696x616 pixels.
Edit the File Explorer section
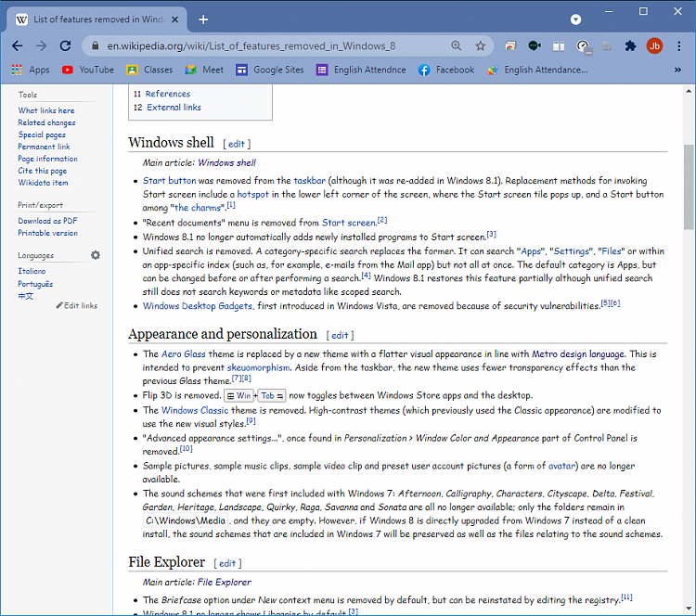click(227, 564)
